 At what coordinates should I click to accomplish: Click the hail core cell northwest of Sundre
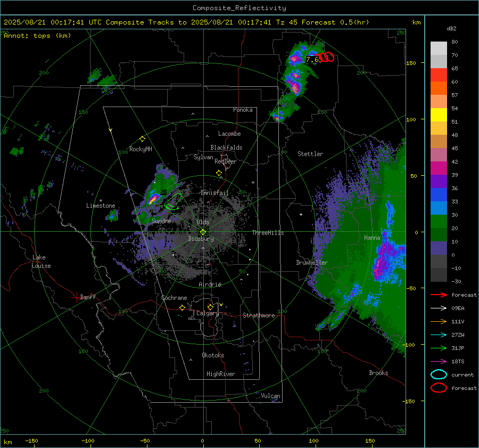[x=153, y=199]
